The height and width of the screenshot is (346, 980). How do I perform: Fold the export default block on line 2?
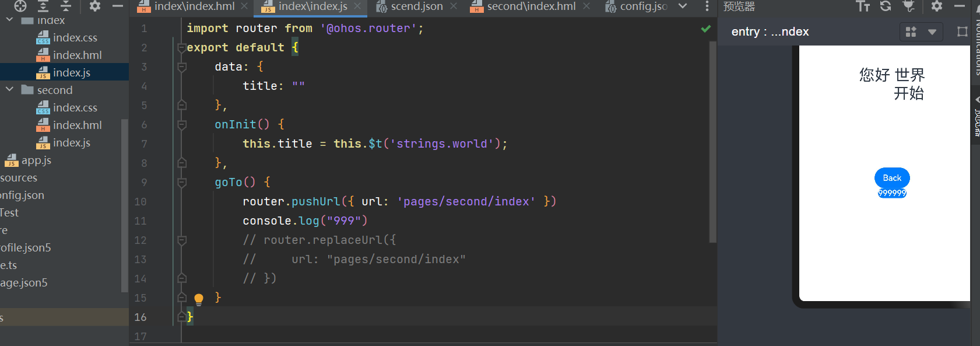click(x=181, y=48)
